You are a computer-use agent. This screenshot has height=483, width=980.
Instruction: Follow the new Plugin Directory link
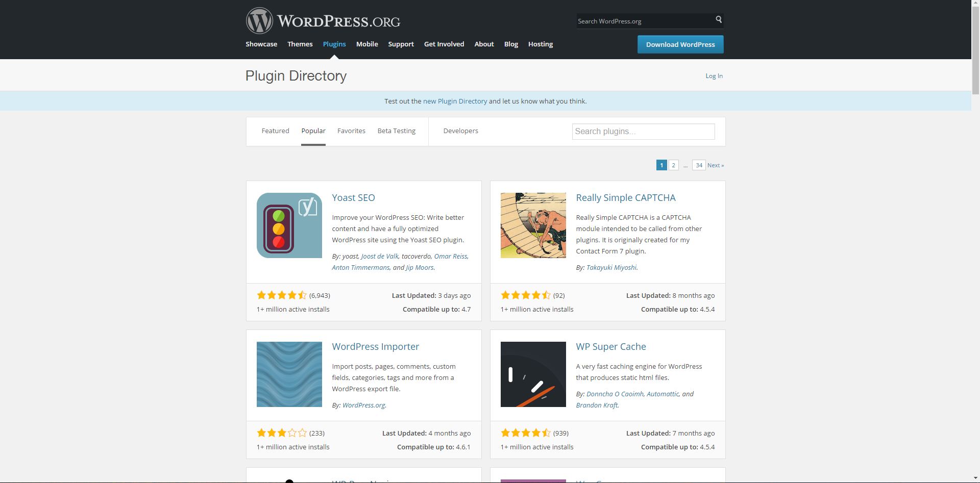coord(455,101)
